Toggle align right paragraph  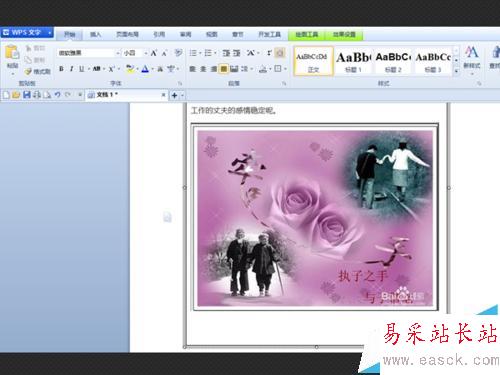[x=213, y=69]
